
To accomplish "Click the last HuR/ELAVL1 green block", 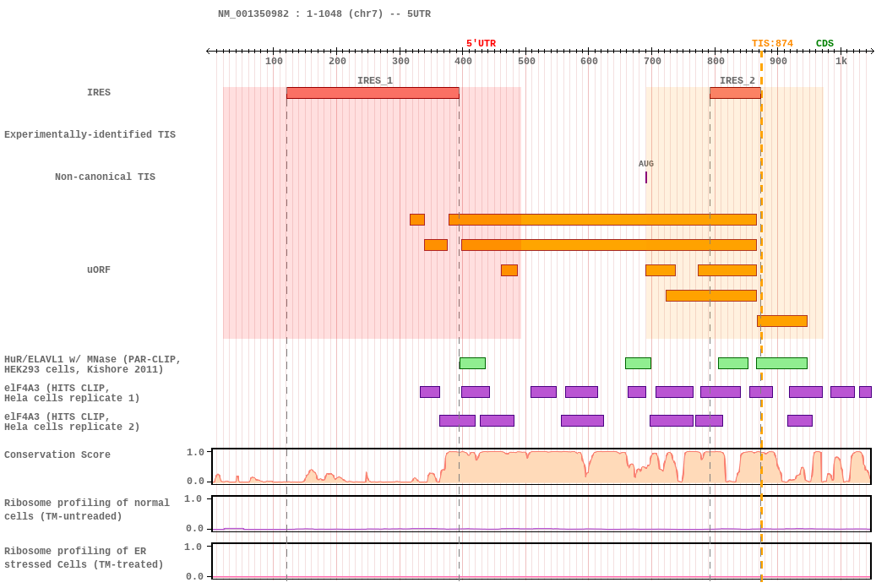I will 781,363.
